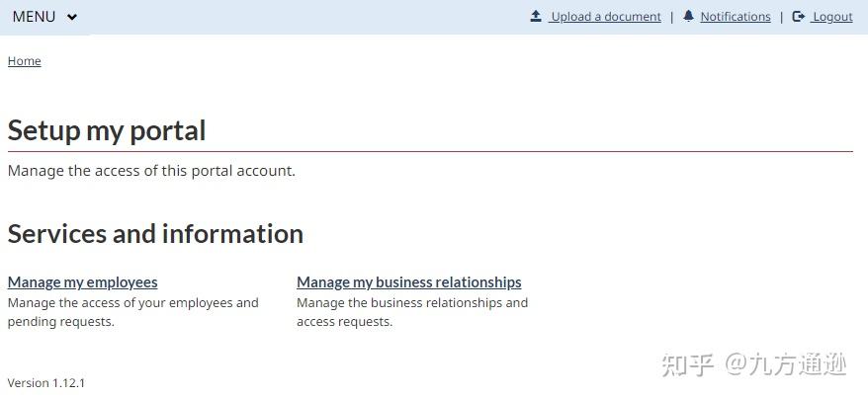
Task: Click the Version 1.12.1 label
Action: coord(46,383)
